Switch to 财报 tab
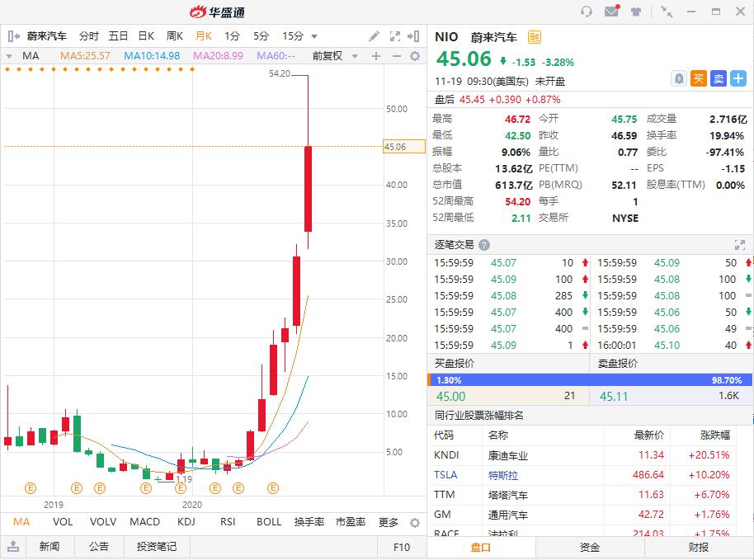The image size is (754, 560). (698, 548)
